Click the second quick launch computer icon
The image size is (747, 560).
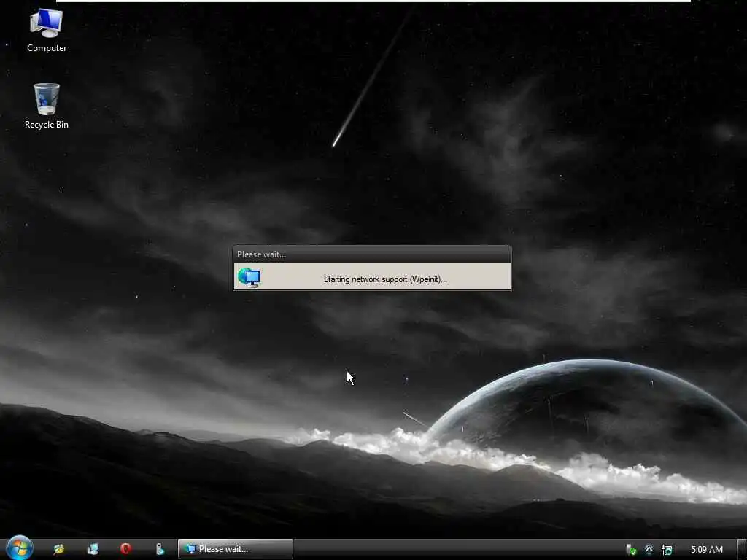click(93, 549)
